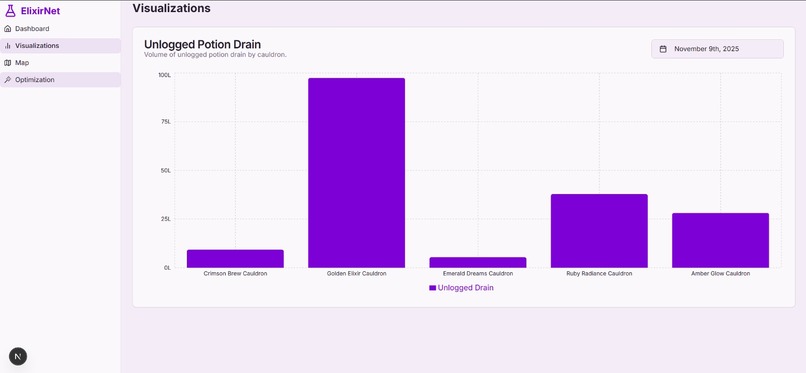Viewport: 806px width, 373px height.
Task: Click the Visualizations page heading
Action: [x=171, y=8]
